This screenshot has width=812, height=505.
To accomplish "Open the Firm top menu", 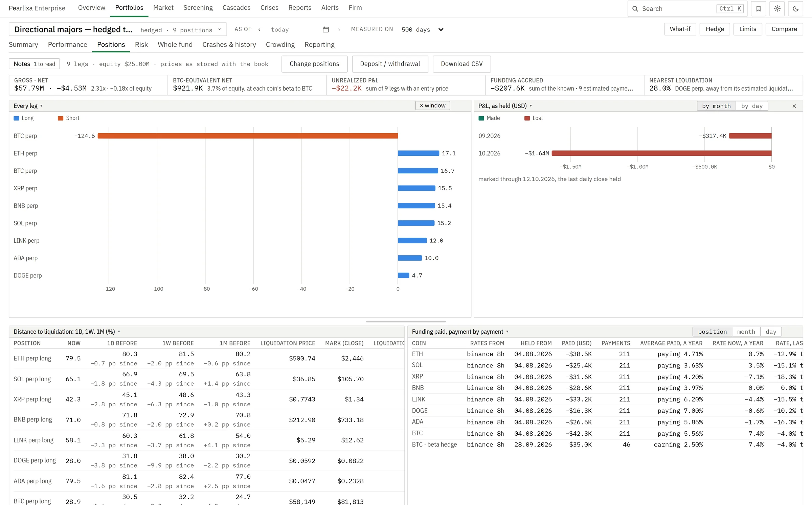I will [x=355, y=8].
